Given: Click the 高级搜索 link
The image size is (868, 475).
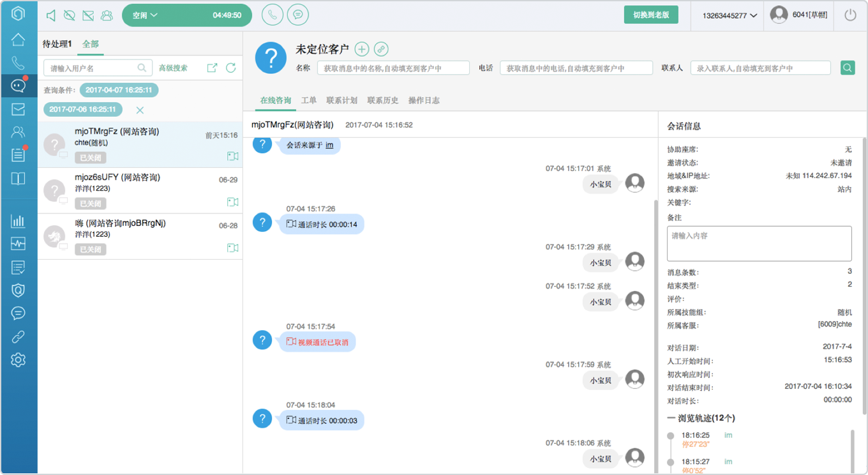Looking at the screenshot, I should click(173, 68).
